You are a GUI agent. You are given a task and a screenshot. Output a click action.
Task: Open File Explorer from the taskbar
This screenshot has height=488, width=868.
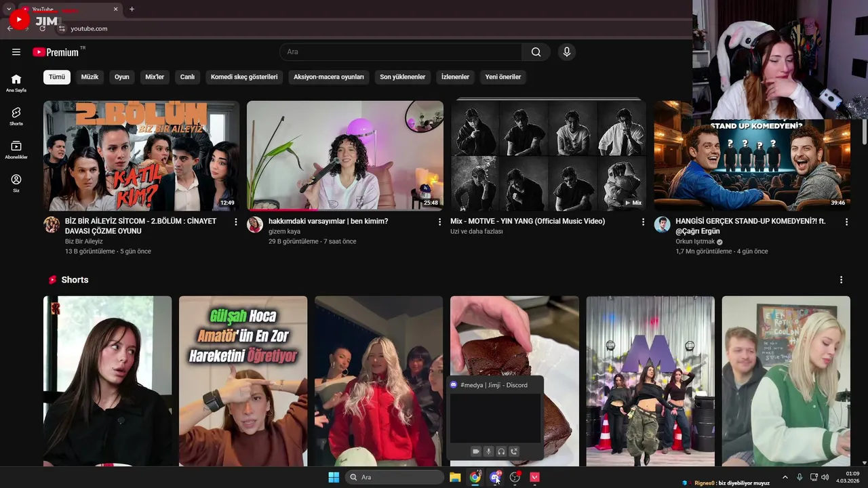455,477
